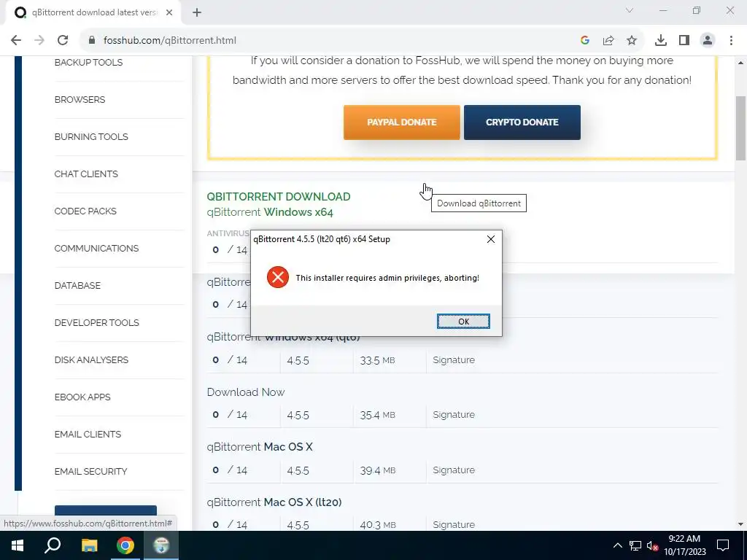Close the qBittorrent download tab
Viewport: 747px width, 560px height.
coord(169,13)
